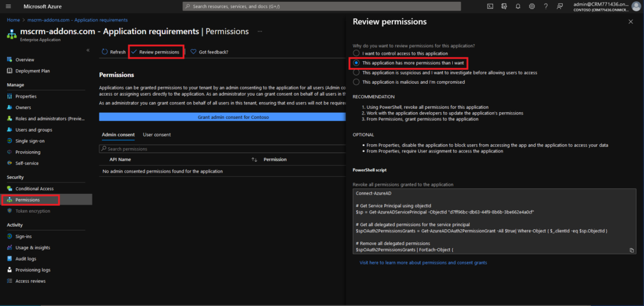Open the ellipsis More options beside page title
Image resolution: width=644 pixels, height=306 pixels.
click(260, 31)
